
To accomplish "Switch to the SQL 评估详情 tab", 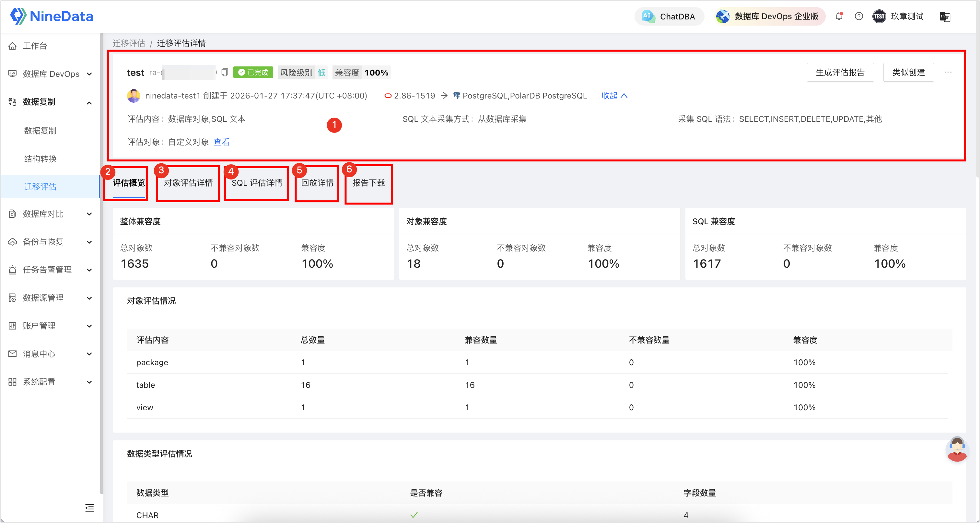I will tap(257, 183).
